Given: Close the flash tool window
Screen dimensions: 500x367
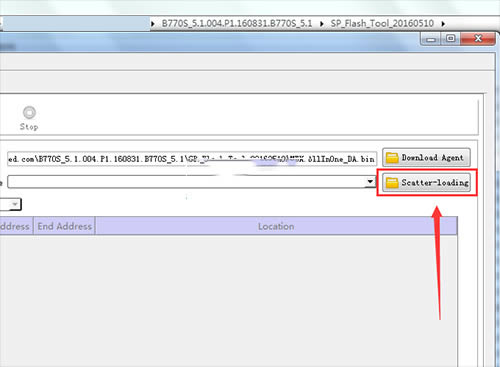Looking at the screenshot, I should 478,39.
